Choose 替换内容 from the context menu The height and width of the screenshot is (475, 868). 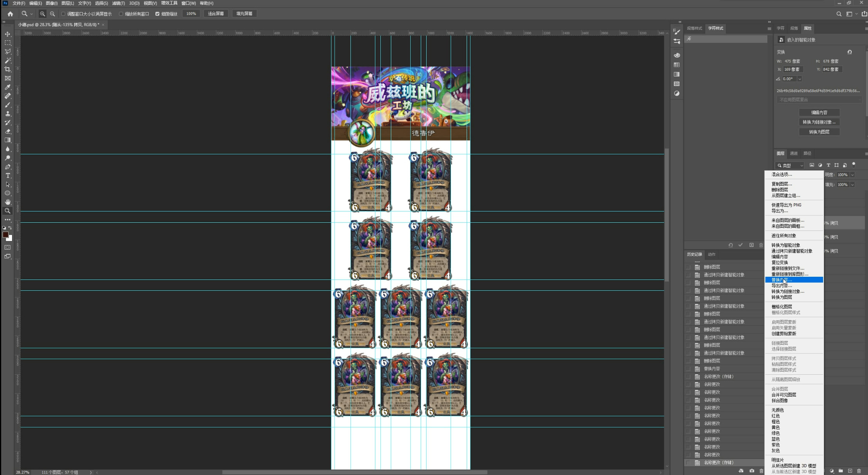coord(781,280)
